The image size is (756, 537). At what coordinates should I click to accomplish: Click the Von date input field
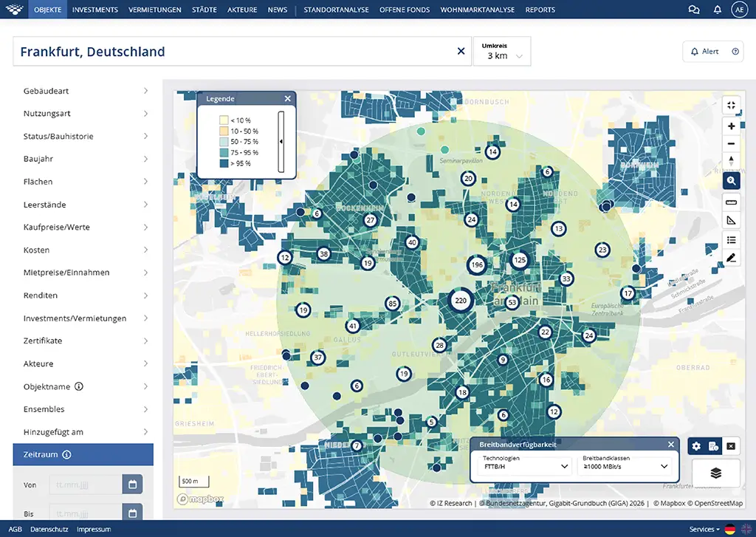coord(86,485)
